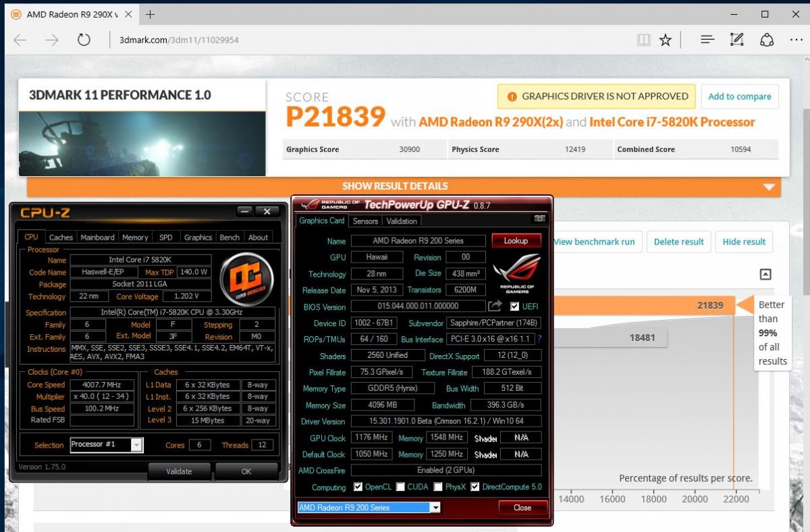Viewport: 810px width, 532px height.
Task: Click Intel Core i7-5820K Processor link
Action: click(672, 122)
